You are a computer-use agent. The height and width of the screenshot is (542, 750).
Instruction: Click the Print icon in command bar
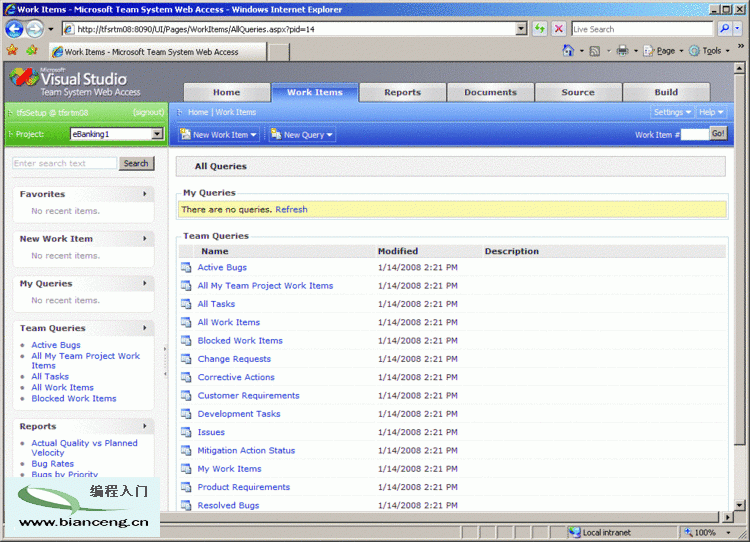pos(622,50)
